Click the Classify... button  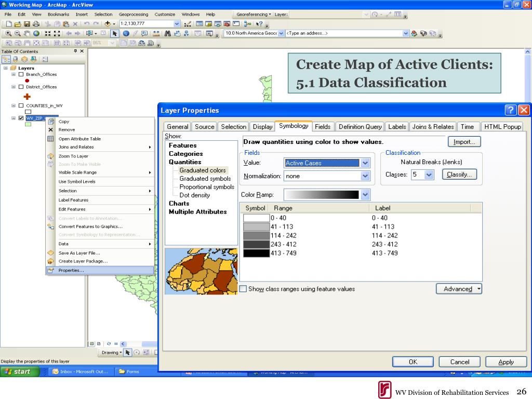click(x=459, y=175)
